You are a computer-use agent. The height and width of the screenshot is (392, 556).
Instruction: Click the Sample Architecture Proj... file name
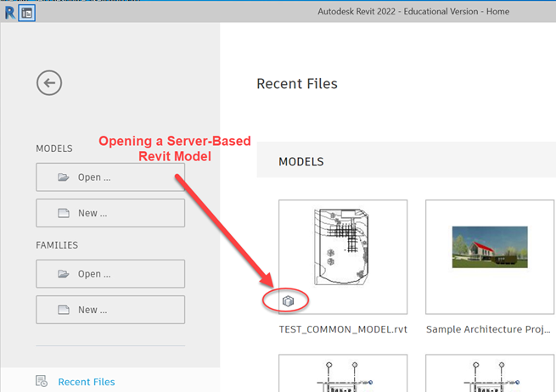pos(488,329)
